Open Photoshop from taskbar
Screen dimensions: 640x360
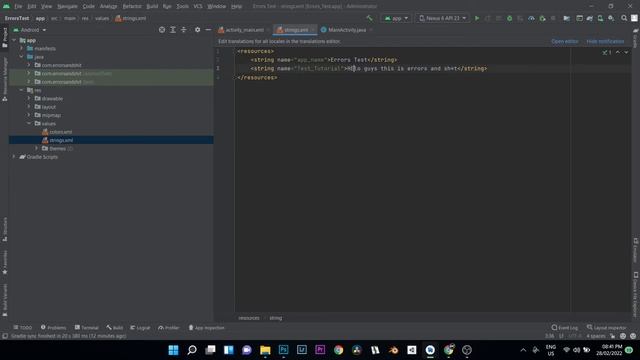pyautogui.click(x=283, y=350)
